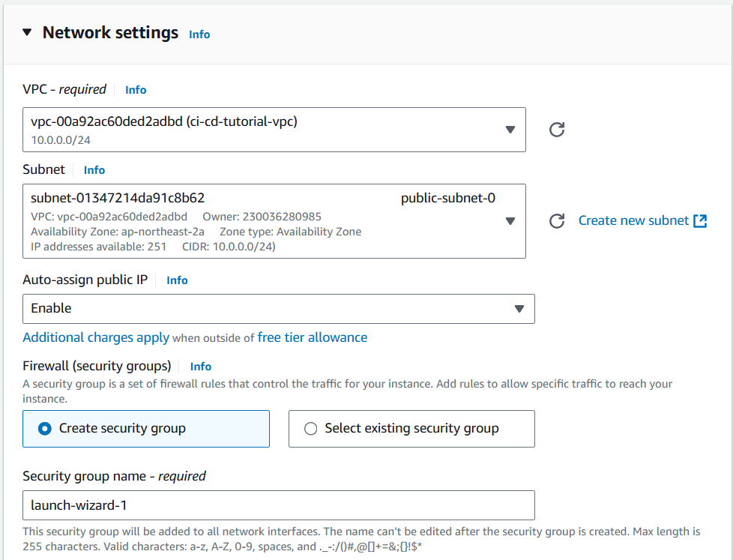This screenshot has height=560, width=733.
Task: Open the Subnet dropdown
Action: (x=274, y=221)
